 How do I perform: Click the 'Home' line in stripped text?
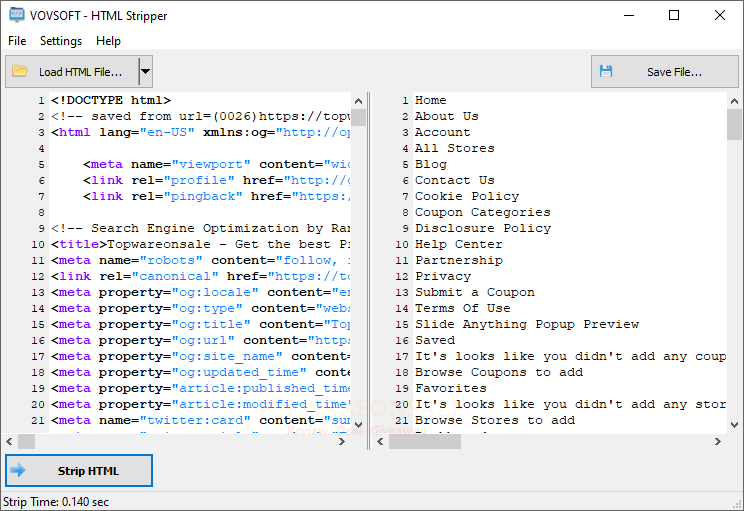click(430, 100)
